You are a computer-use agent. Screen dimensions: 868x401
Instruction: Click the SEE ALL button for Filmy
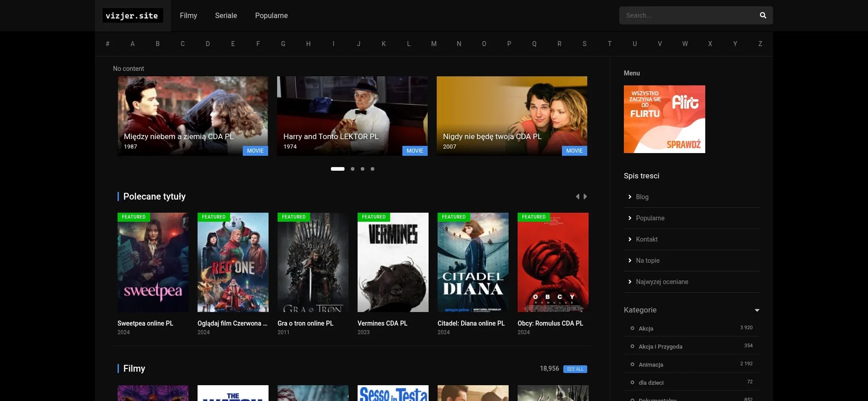coord(575,369)
